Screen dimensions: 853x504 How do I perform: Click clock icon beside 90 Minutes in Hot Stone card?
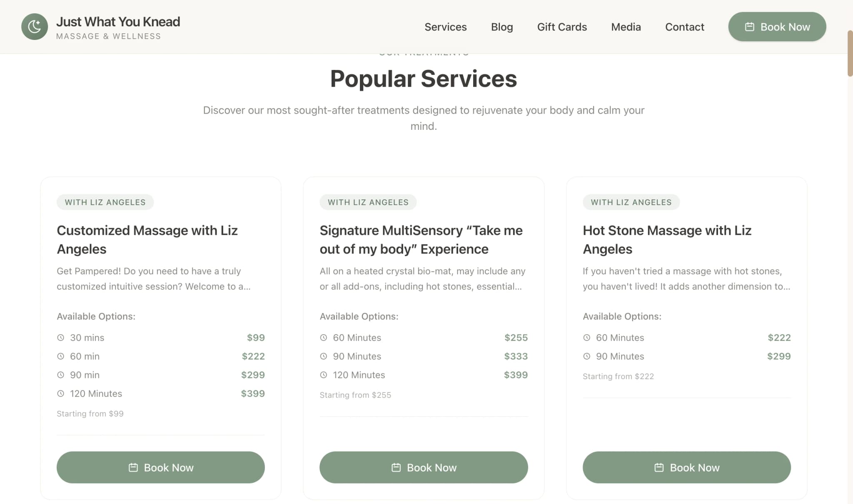(x=587, y=356)
